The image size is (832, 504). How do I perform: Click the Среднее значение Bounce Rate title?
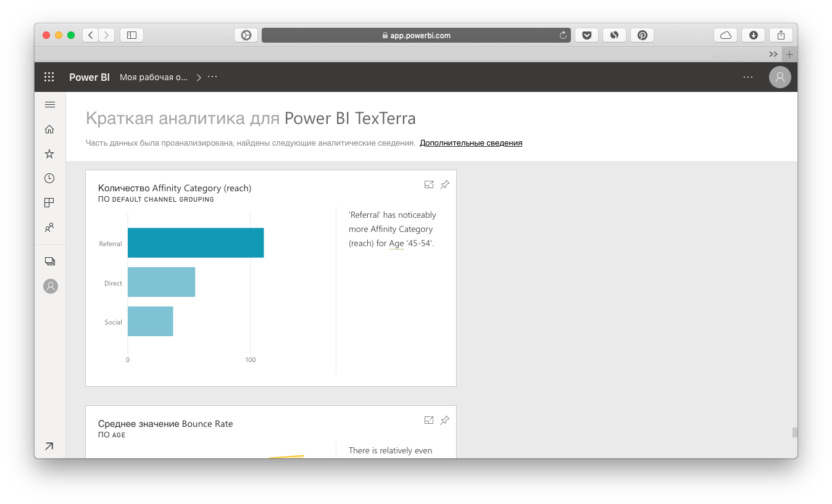165,424
